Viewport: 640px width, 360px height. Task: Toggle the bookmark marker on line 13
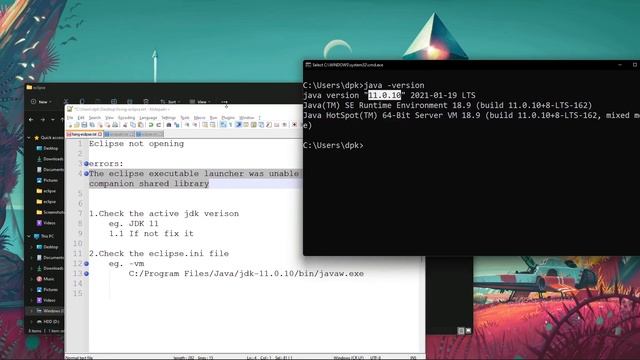[86, 273]
